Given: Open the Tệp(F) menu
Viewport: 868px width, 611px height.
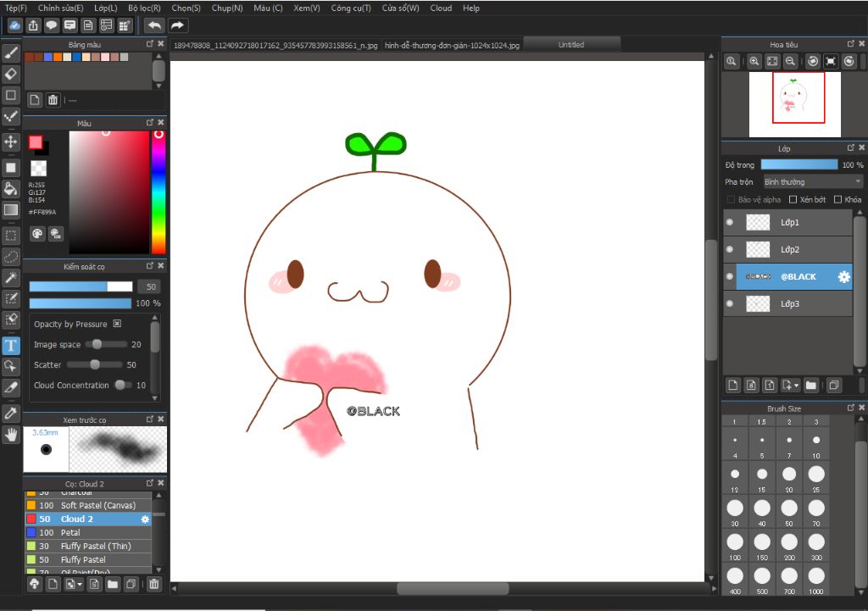Looking at the screenshot, I should click(x=15, y=8).
